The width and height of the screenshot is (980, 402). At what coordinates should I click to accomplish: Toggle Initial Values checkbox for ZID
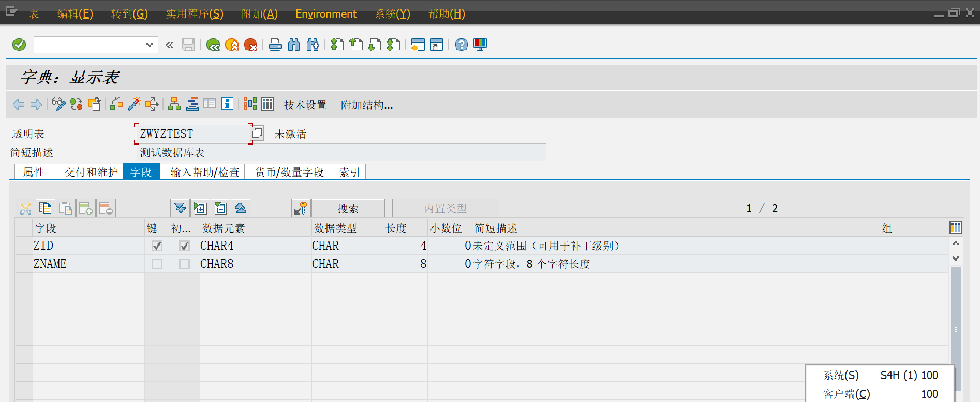[184, 246]
